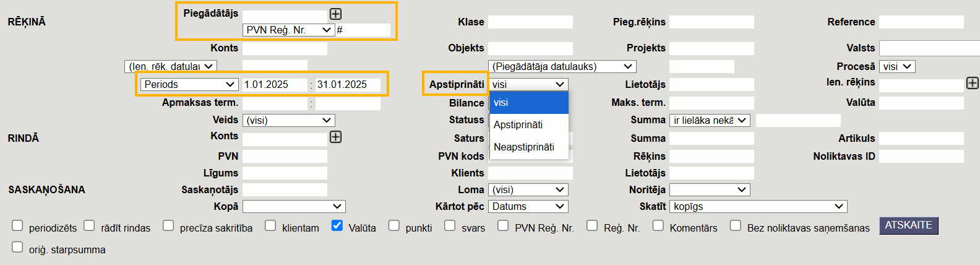Open the Summa ir lielāka nekā dropdown
The width and height of the screenshot is (980, 265).
[710, 120]
